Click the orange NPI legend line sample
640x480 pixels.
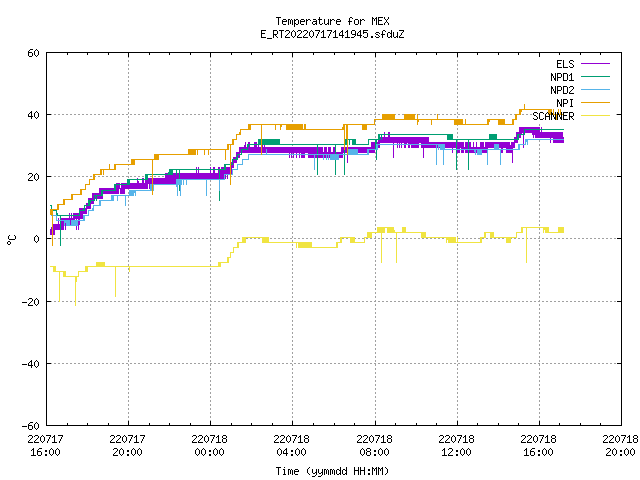(595, 102)
